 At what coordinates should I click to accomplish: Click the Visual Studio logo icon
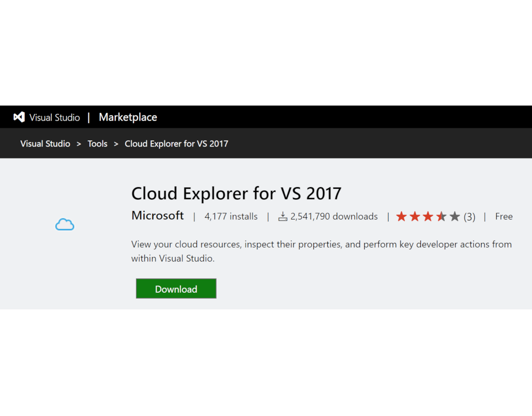pyautogui.click(x=19, y=117)
